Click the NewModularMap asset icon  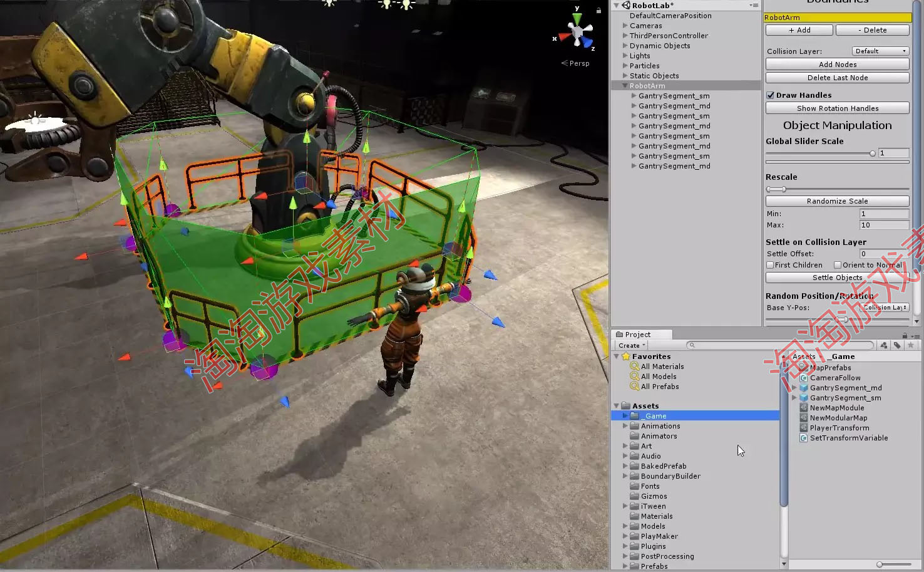(804, 418)
